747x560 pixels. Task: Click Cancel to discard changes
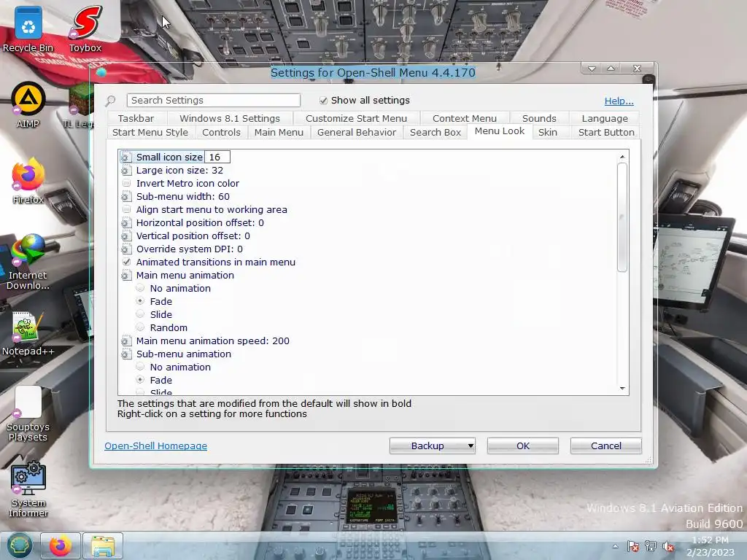coord(606,446)
